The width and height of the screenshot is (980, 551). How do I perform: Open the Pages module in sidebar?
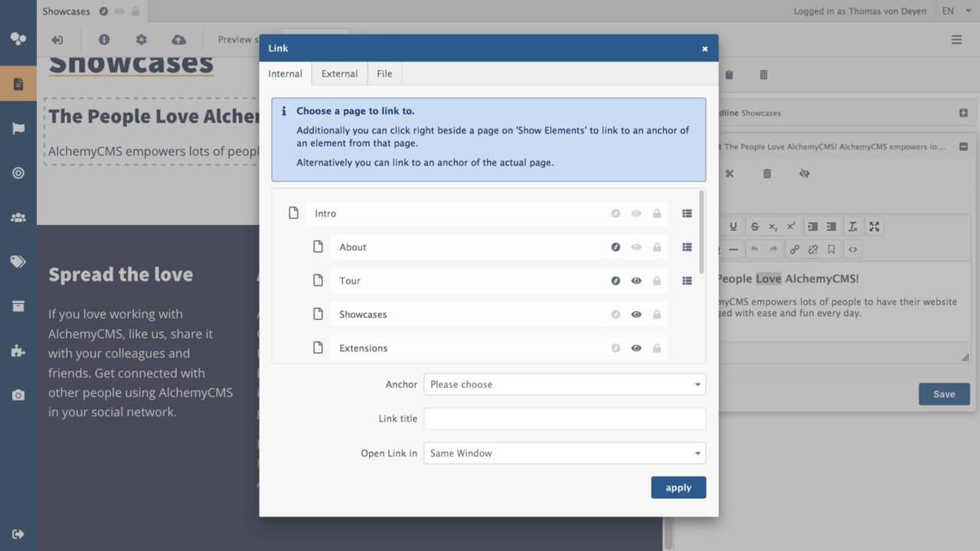18,83
